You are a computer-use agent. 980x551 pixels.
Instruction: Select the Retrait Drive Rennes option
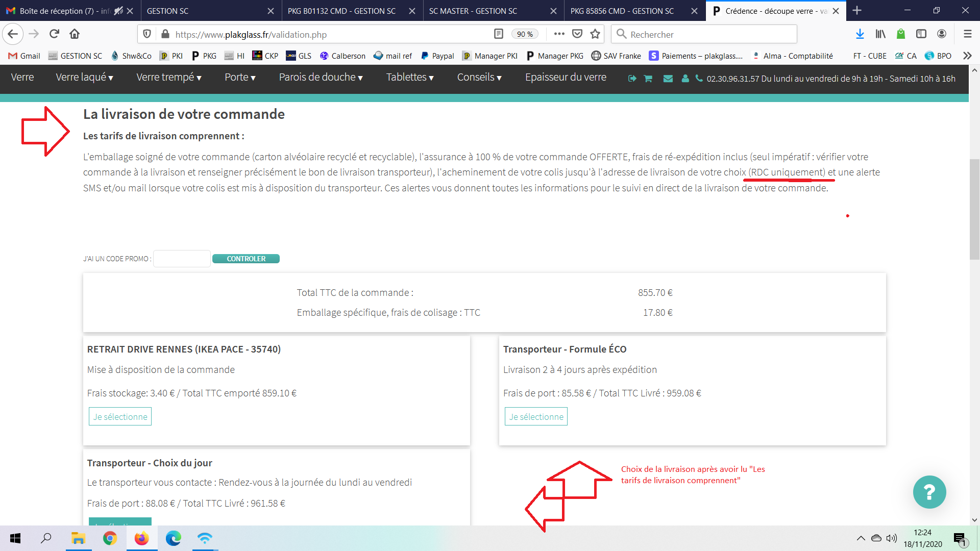point(120,417)
